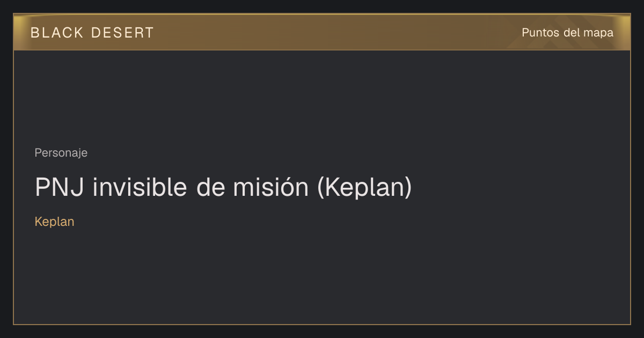Click the BLACK DESERT logo text
This screenshot has width=644, height=338.
click(92, 33)
